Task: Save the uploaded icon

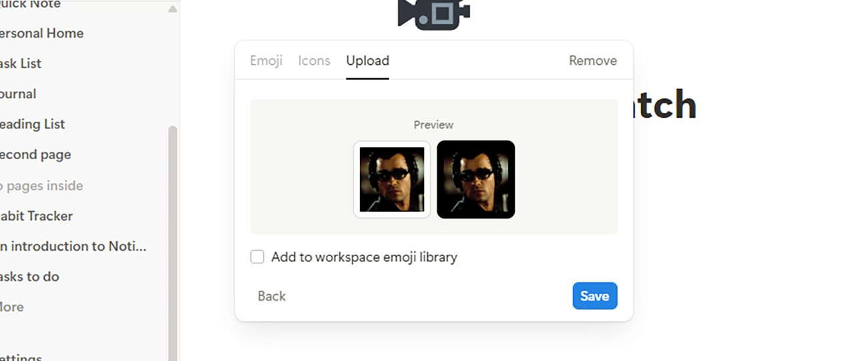Action: (x=595, y=296)
